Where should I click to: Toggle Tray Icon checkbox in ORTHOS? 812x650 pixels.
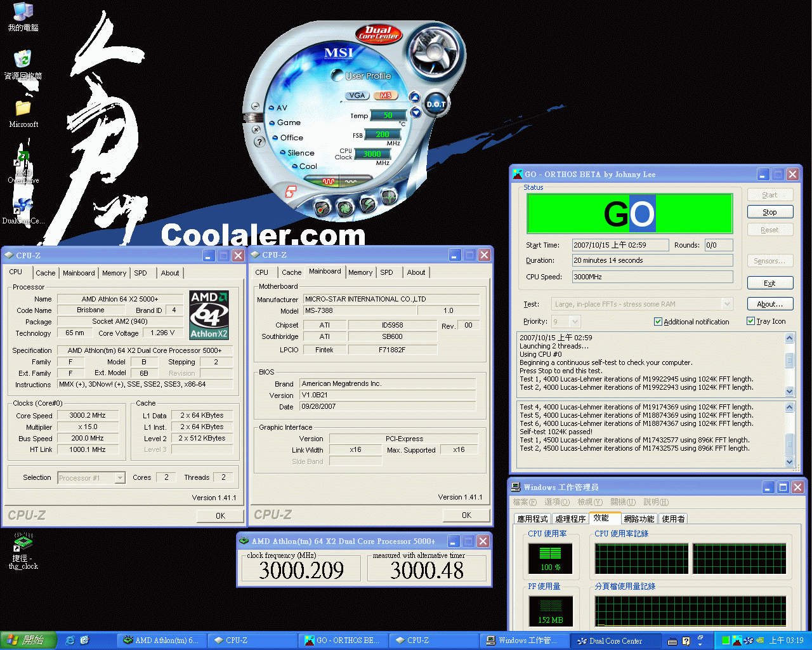click(x=750, y=321)
